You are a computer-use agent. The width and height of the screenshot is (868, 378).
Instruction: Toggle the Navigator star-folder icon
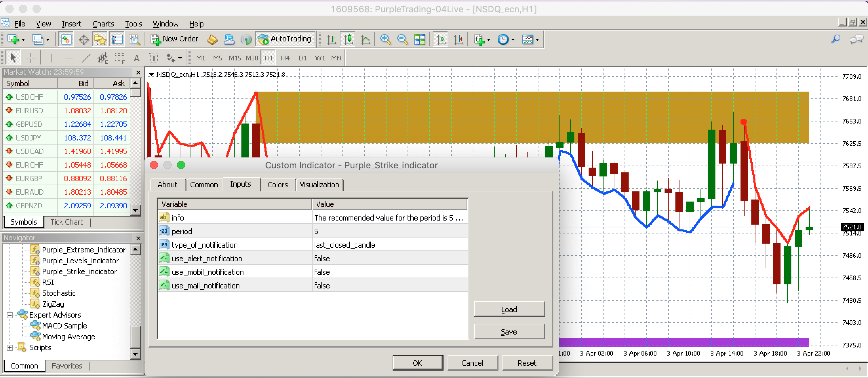(x=100, y=39)
